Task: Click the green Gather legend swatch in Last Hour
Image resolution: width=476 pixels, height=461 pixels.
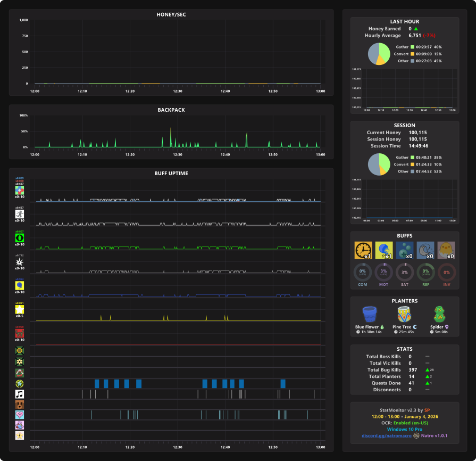Action: (412, 47)
